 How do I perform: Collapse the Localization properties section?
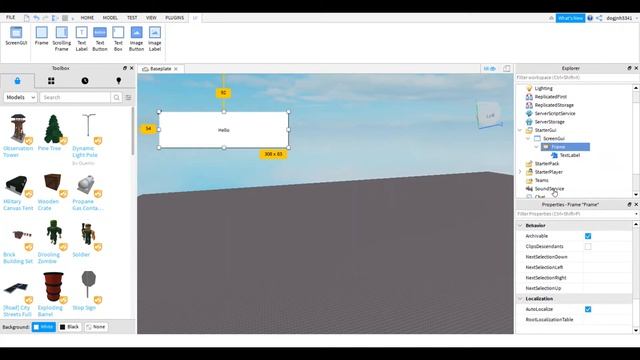(x=520, y=299)
